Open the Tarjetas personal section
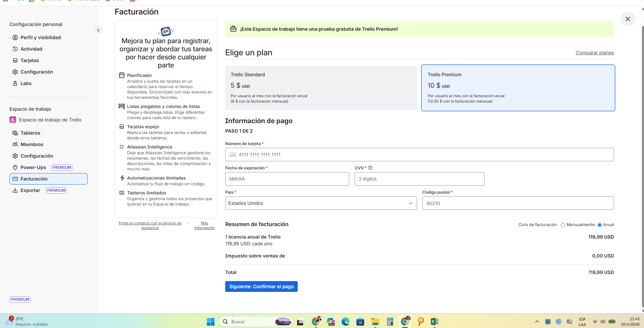Viewport: 644px width, 328px height. 30,60
